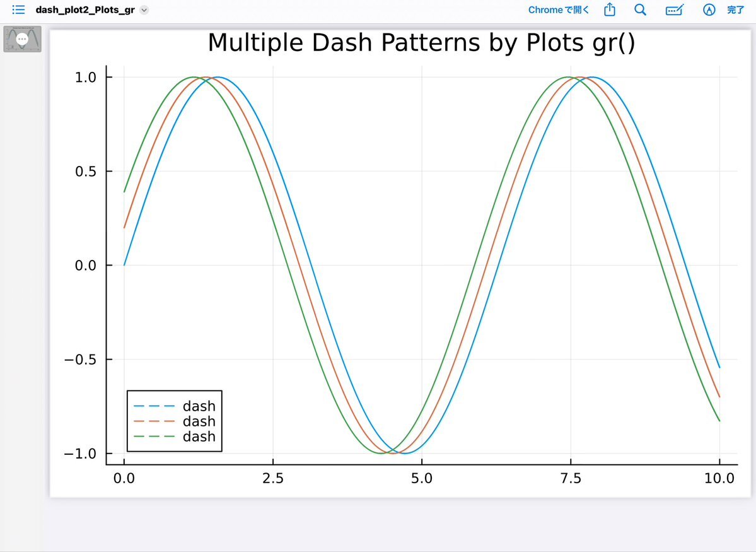Select the page thumbnail in sidebar
756x552 pixels.
[22, 39]
